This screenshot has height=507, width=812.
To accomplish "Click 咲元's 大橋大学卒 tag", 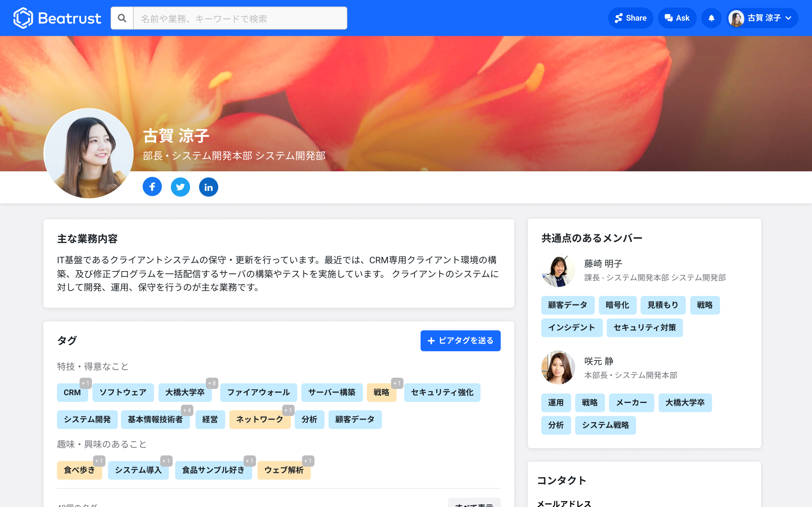I will tap(685, 403).
